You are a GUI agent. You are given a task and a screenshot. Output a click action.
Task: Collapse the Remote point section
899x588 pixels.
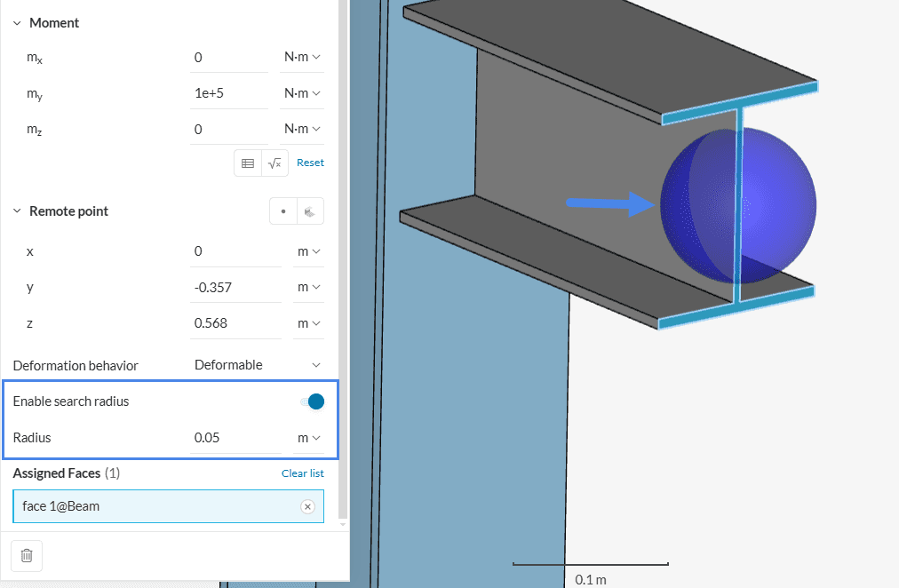[x=17, y=211]
